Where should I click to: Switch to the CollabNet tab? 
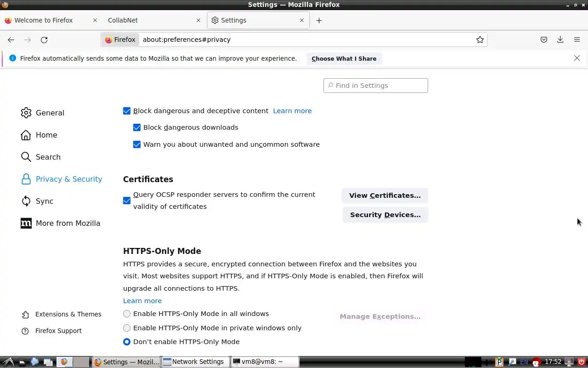pos(154,20)
